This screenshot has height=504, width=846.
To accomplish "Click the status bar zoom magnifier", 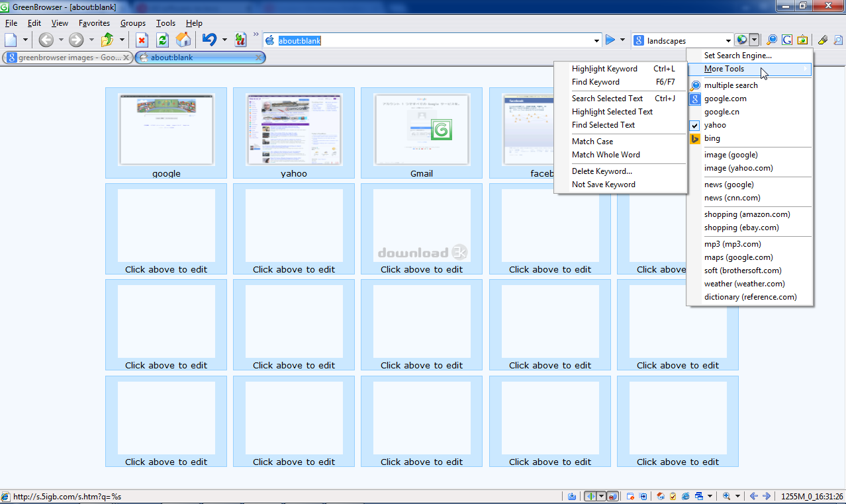I will (727, 496).
